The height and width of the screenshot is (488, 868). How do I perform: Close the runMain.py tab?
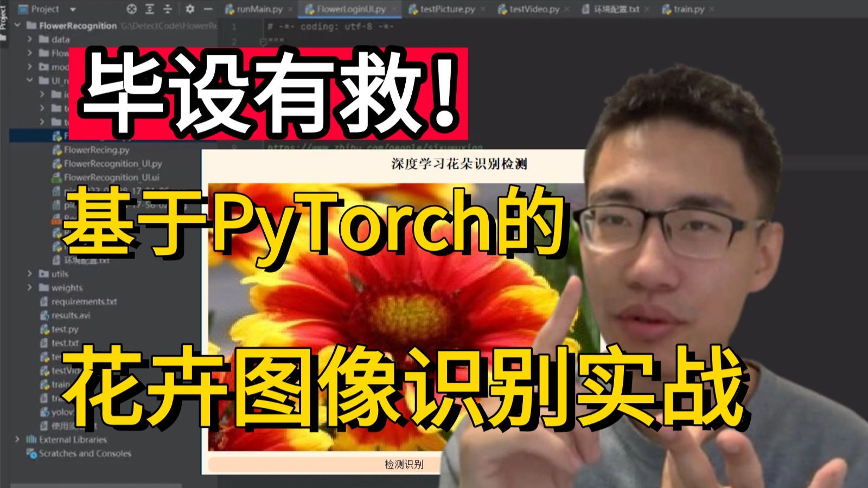click(x=290, y=10)
